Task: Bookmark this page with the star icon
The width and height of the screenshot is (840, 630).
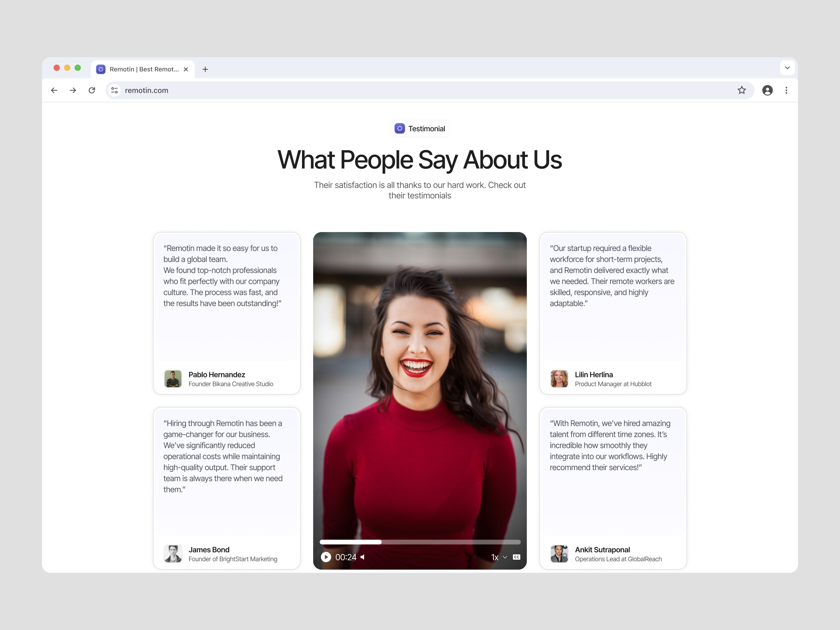Action: 742,90
